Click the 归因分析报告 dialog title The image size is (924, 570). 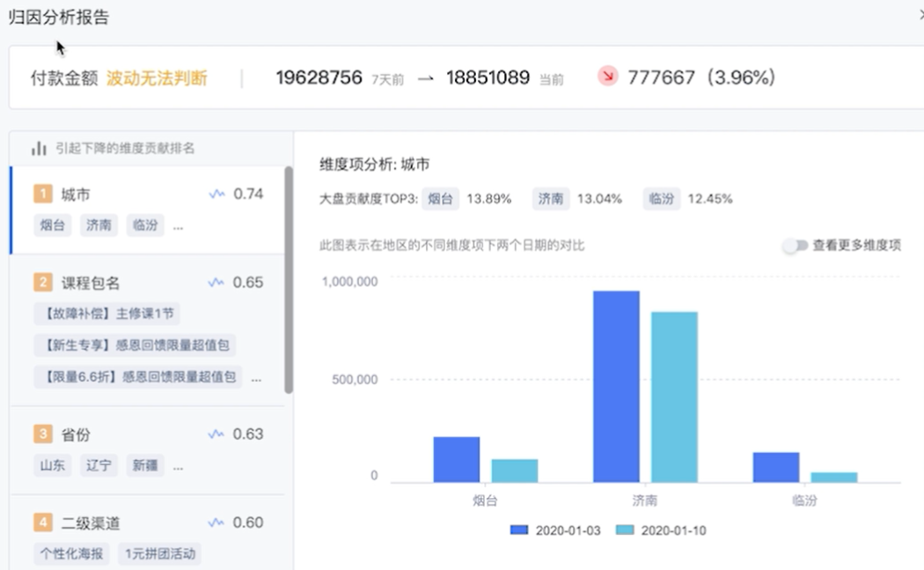pos(58,17)
